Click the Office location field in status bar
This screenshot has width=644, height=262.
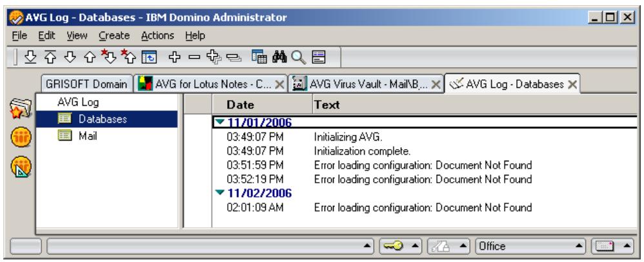[530, 246]
